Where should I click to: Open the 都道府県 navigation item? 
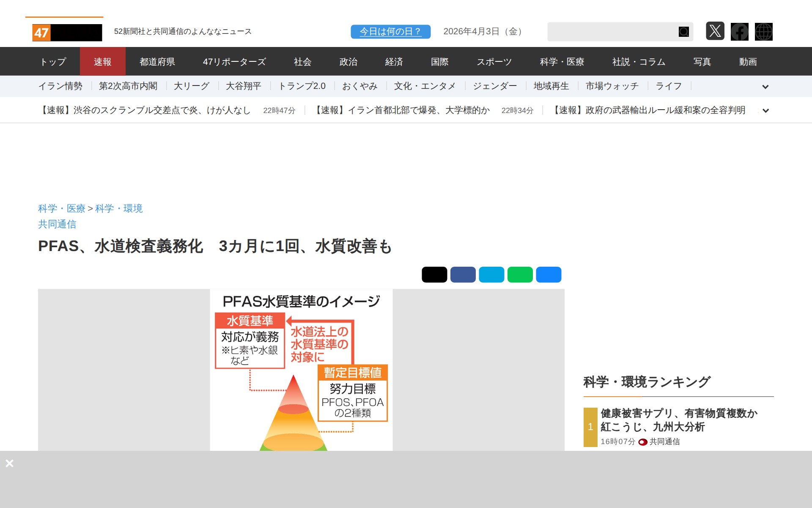point(157,62)
